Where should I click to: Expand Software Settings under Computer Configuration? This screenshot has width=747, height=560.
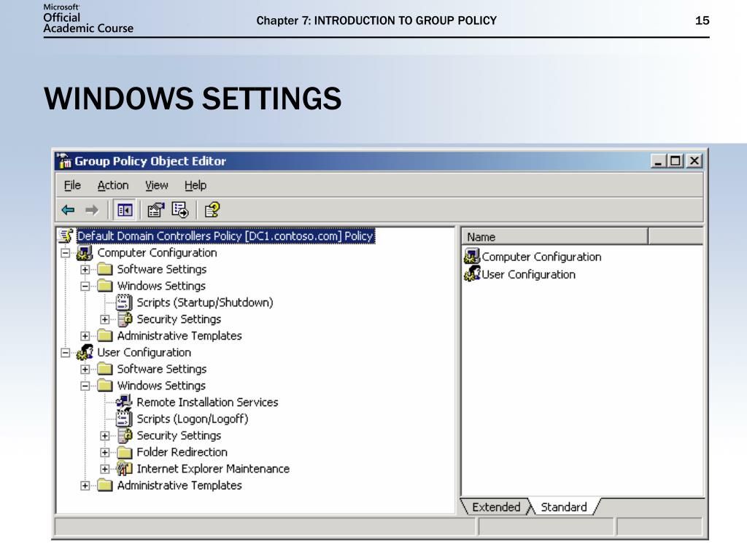pos(85,270)
